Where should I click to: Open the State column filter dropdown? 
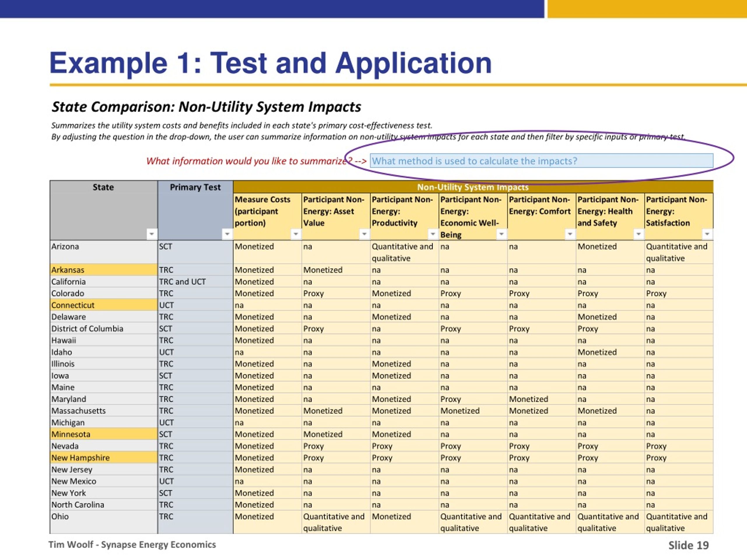pos(152,234)
